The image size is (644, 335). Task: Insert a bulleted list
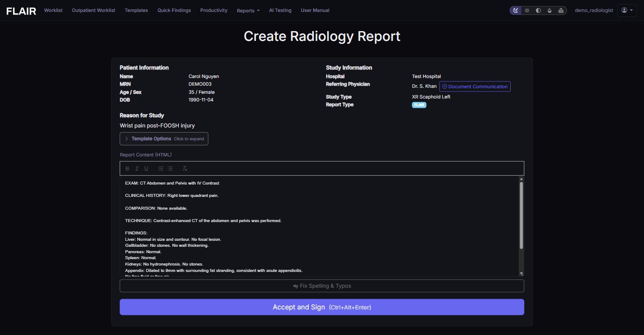170,169
